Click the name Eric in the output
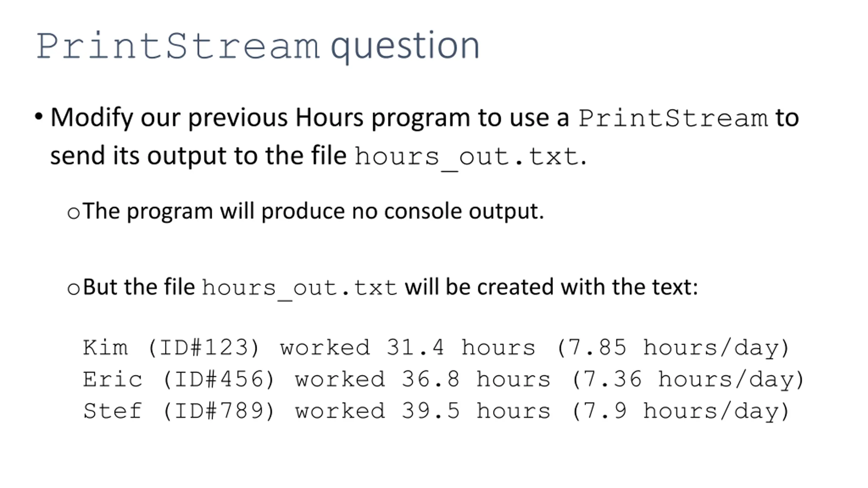868x488 pixels. click(x=113, y=379)
